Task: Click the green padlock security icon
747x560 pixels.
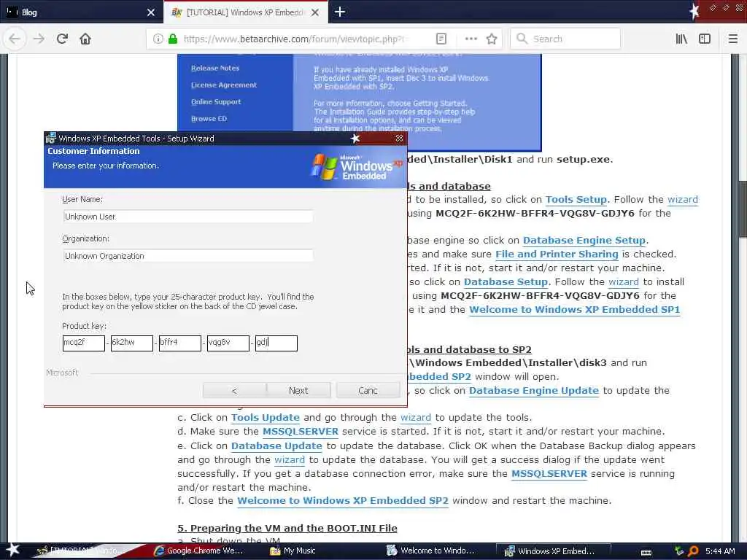Action: (x=173, y=39)
